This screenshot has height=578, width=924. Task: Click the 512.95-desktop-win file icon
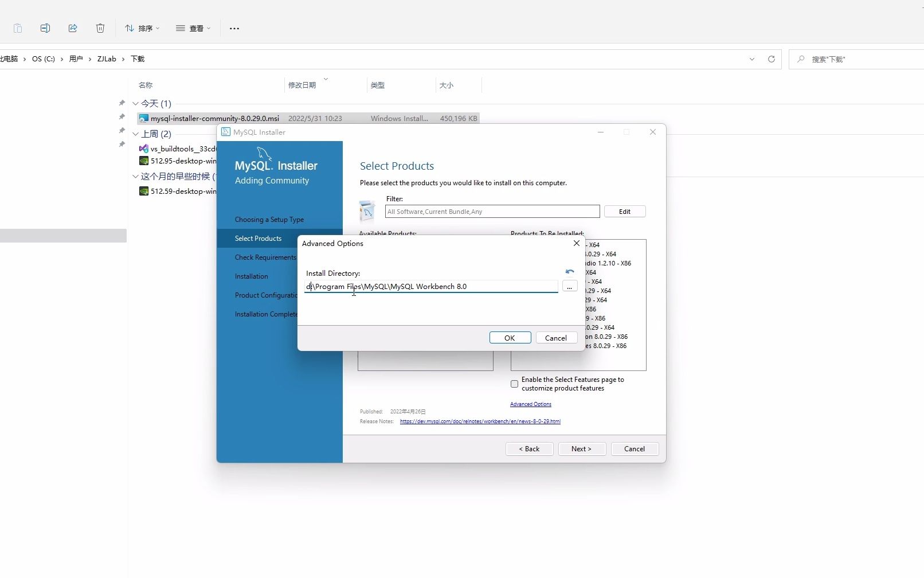point(144,161)
